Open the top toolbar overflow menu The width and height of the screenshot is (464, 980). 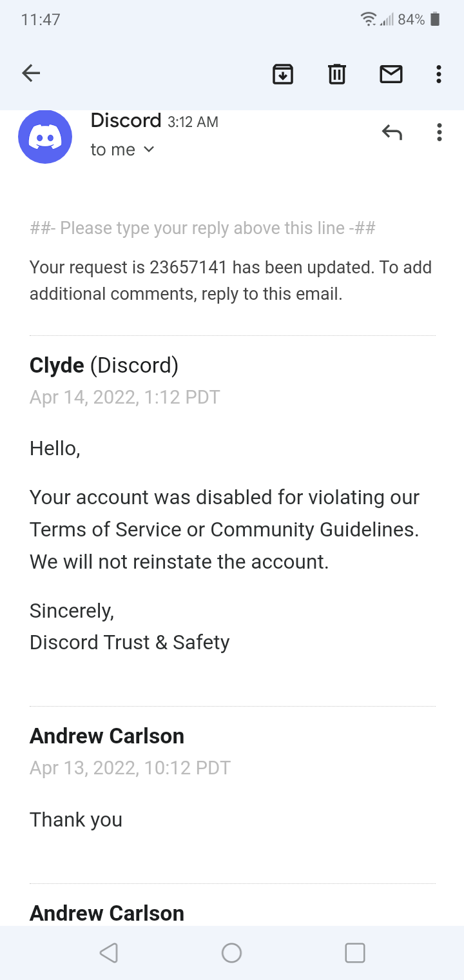(439, 74)
